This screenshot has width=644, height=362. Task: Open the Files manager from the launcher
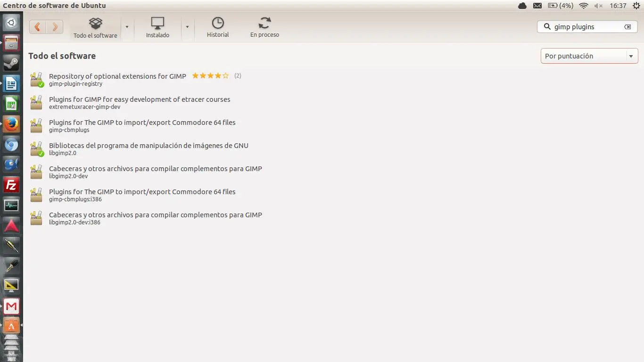pos(11,42)
